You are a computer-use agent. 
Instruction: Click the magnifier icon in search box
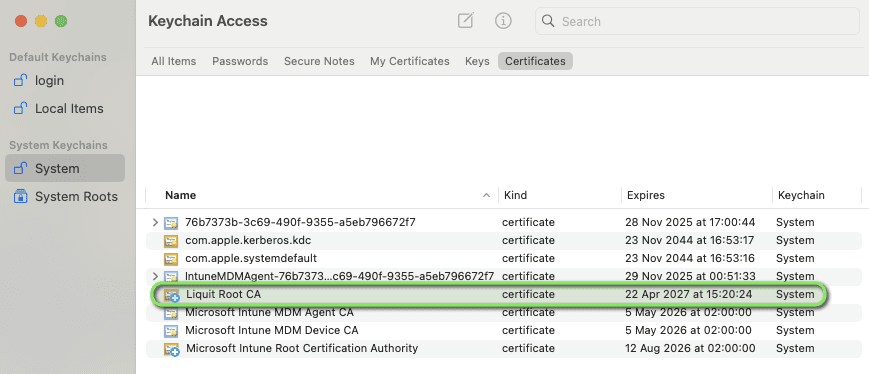coord(548,21)
